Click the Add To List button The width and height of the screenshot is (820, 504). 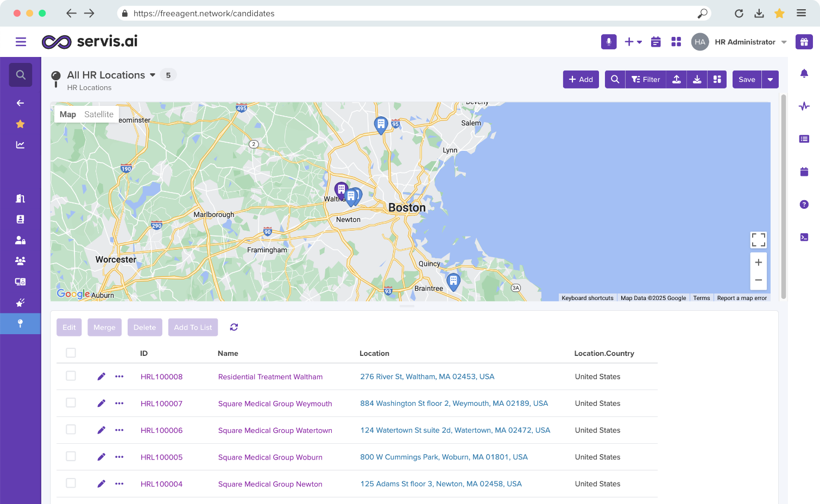point(193,327)
